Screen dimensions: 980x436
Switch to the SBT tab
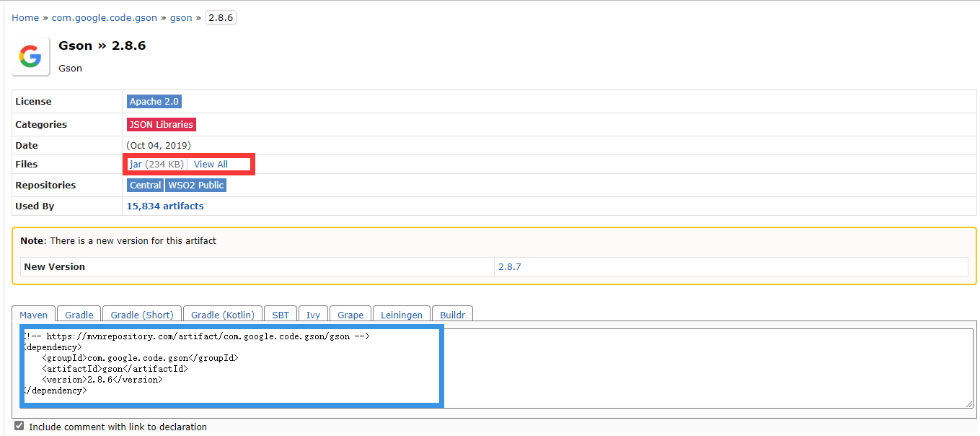coord(281,315)
